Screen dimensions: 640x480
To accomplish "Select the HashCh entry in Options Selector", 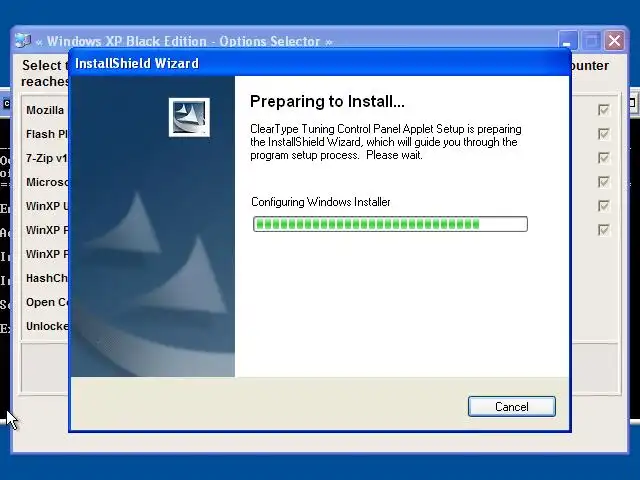I will click(x=47, y=278).
